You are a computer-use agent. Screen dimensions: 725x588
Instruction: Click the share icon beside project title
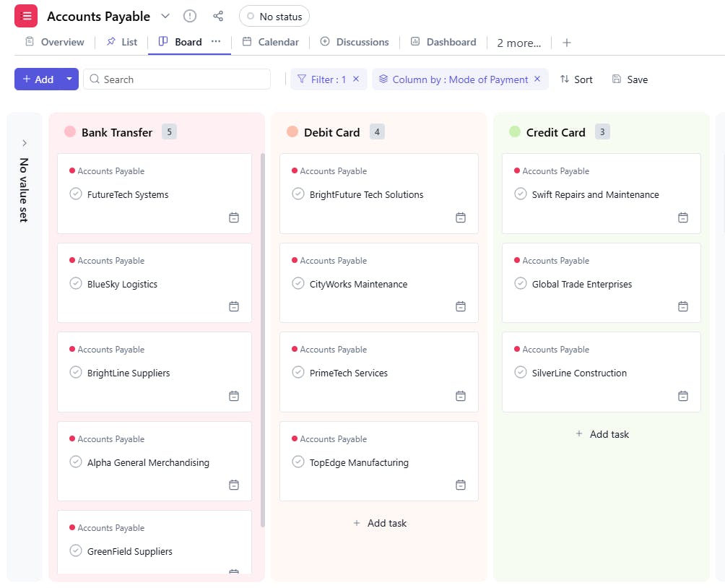(x=218, y=16)
